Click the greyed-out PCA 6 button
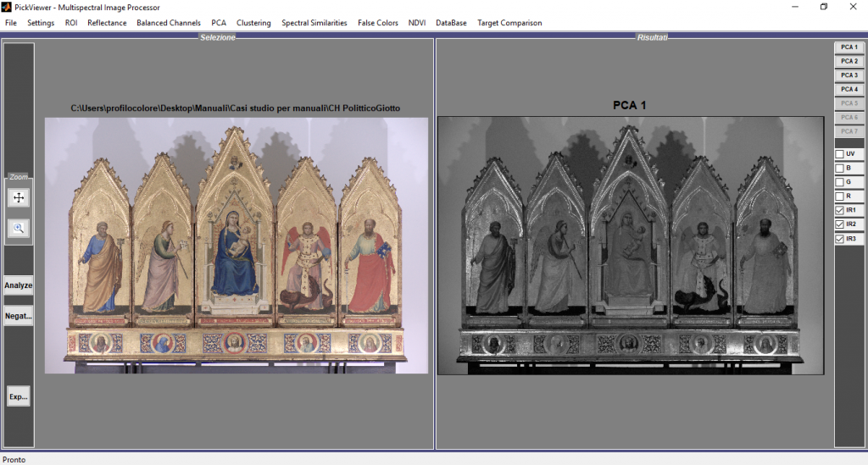The width and height of the screenshot is (868, 465). tap(849, 117)
